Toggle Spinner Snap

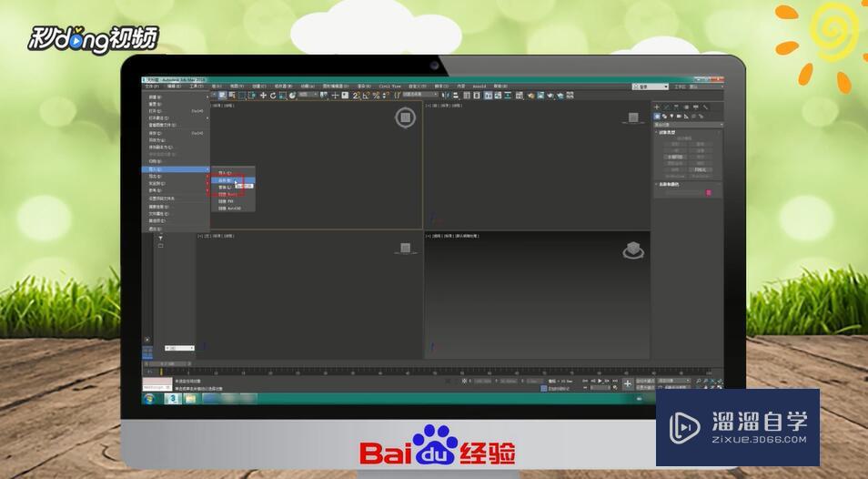pos(384,96)
